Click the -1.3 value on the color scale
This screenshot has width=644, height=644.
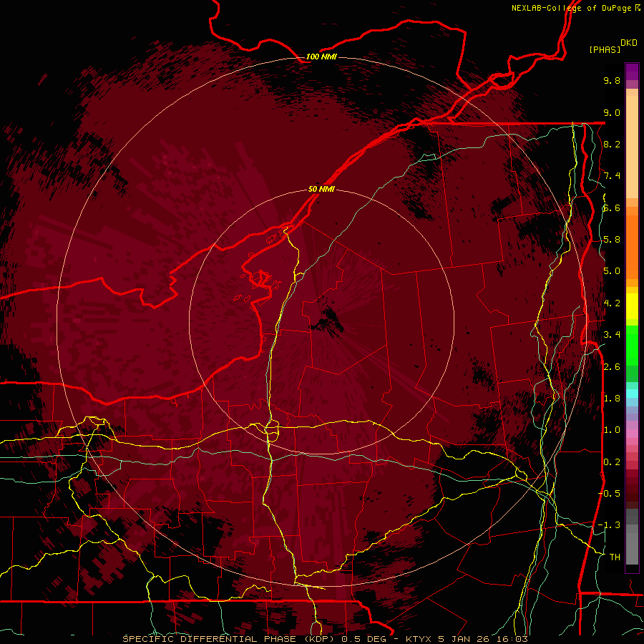(609, 525)
